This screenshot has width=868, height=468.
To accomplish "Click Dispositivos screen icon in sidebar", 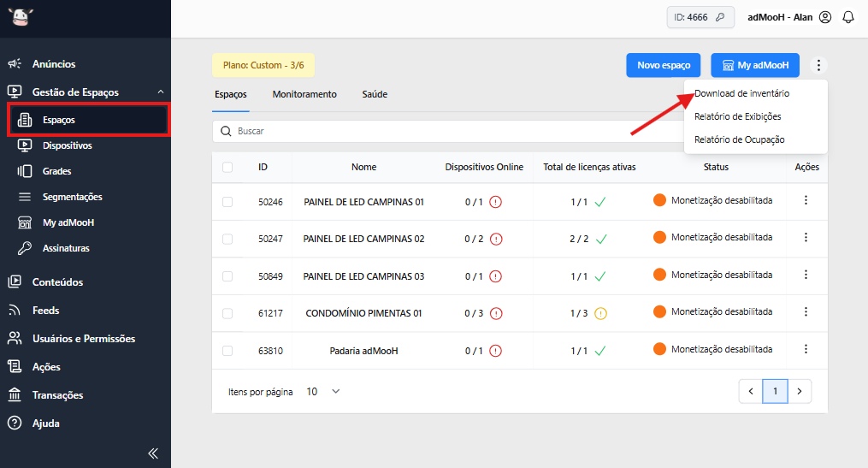I will point(25,145).
